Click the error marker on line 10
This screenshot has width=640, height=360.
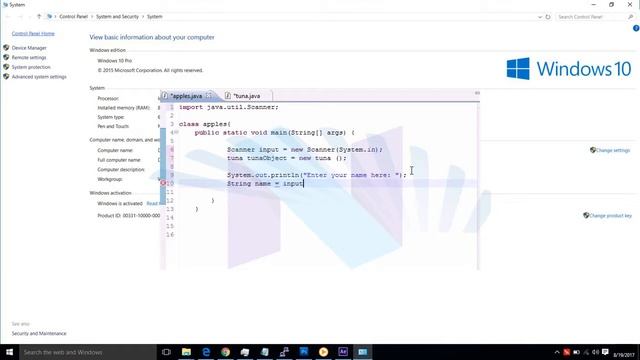point(163,184)
